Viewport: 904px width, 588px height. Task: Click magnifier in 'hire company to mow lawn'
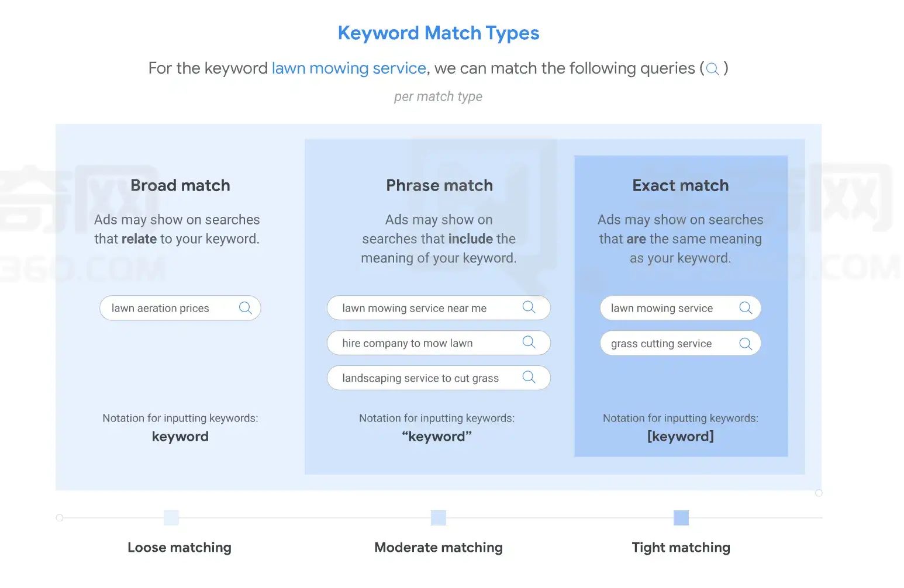[x=529, y=343]
